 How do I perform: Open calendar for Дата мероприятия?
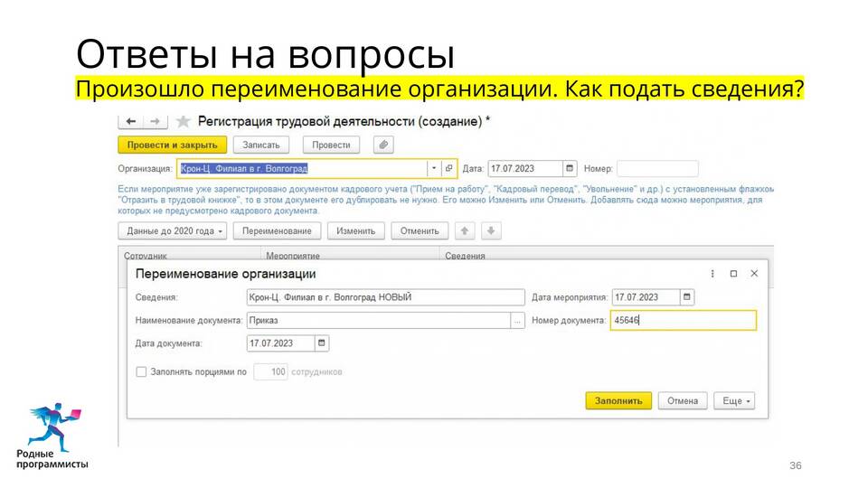tap(687, 297)
